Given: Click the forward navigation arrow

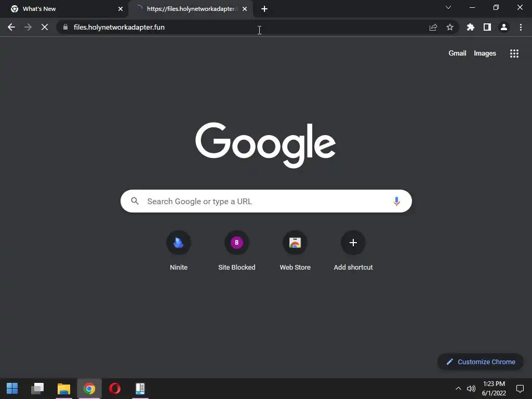Looking at the screenshot, I should pos(28,27).
